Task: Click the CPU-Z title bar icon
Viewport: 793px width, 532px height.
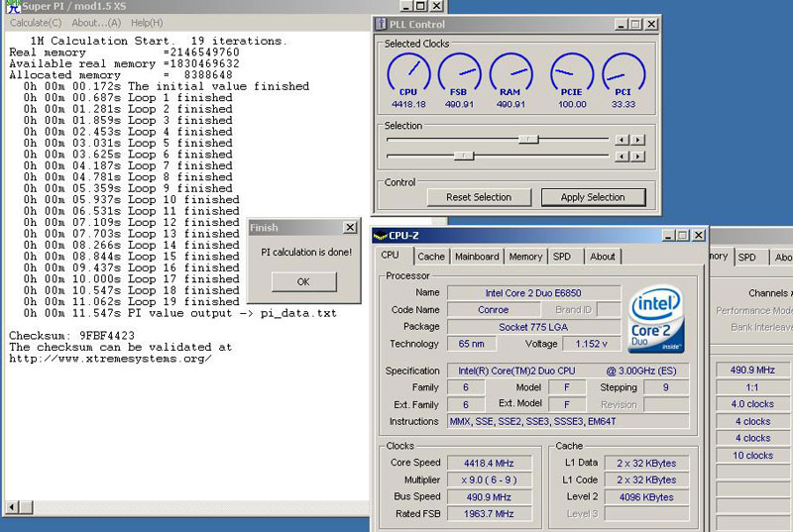Action: click(380, 236)
